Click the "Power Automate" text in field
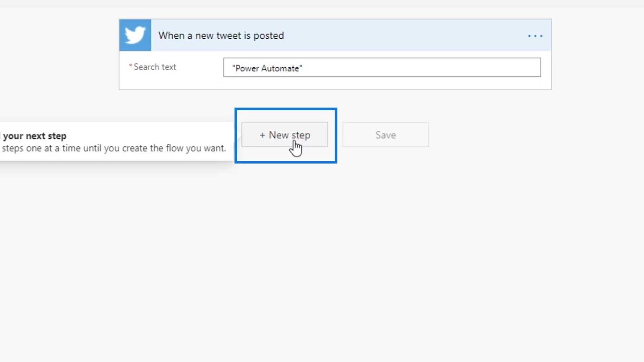This screenshot has height=362, width=644. [267, 68]
